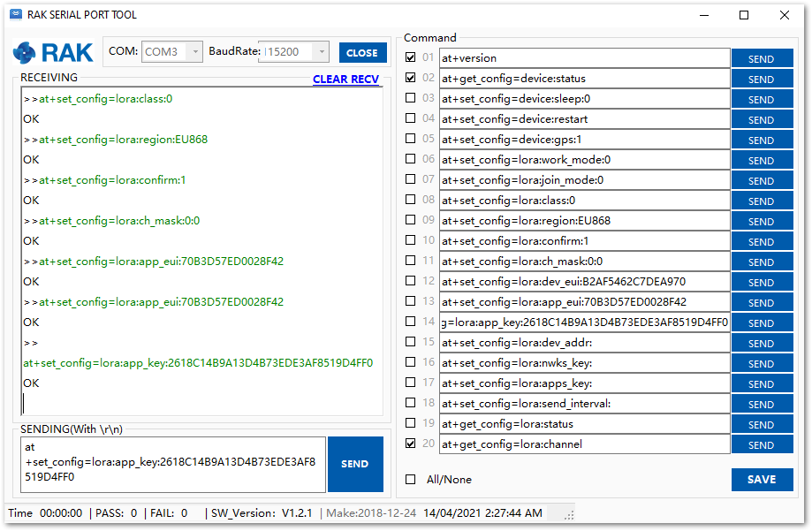Click inside the RECEIVING log area
The height and width of the screenshot is (531, 812).
tap(202, 251)
